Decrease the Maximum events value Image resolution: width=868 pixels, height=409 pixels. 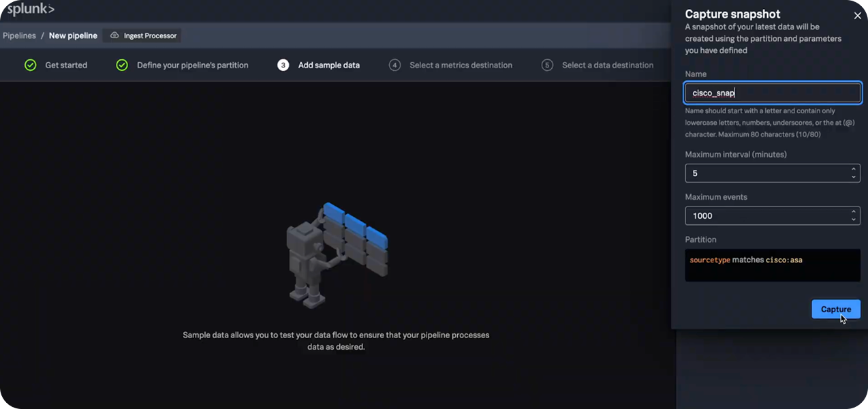(x=853, y=219)
